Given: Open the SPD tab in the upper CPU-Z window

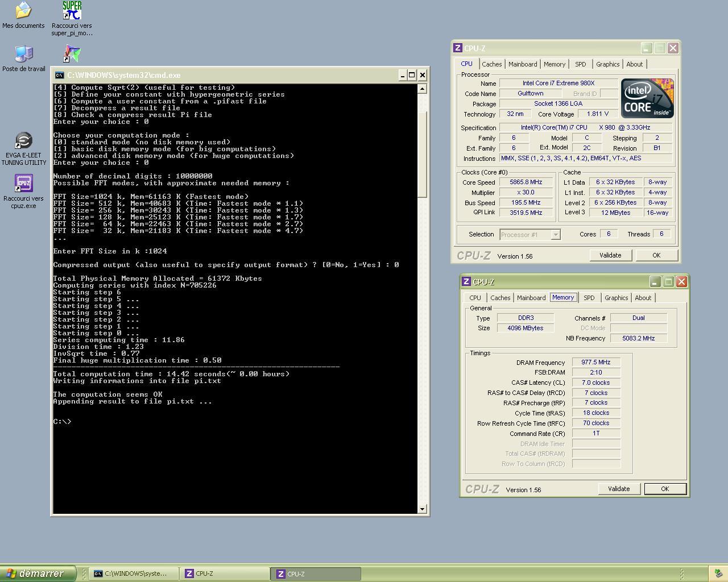Looking at the screenshot, I should [580, 64].
